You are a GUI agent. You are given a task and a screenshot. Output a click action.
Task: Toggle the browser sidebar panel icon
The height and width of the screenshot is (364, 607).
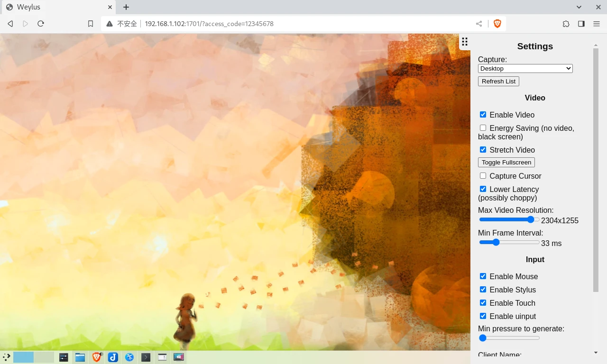tap(581, 24)
